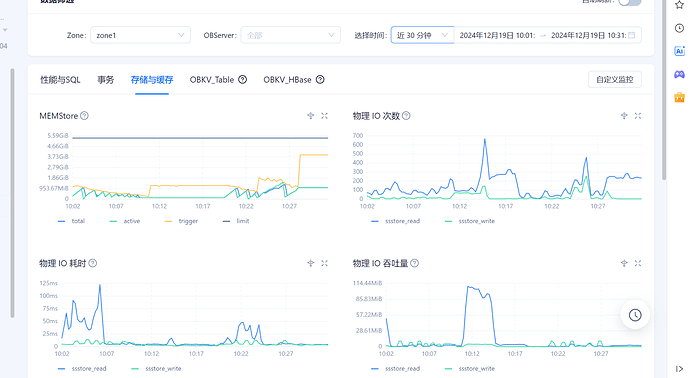Click the help icon beside OBKV_HBase
This screenshot has height=378, width=690.
point(320,80)
